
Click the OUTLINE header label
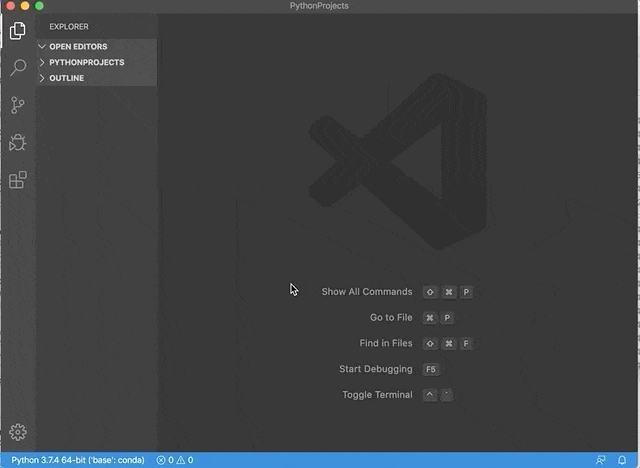click(x=67, y=78)
